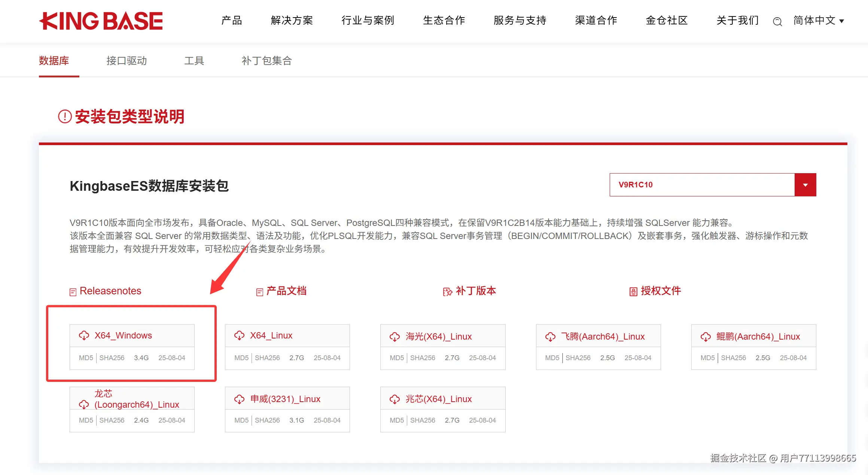868x475 pixels.
Task: Switch to the 补丁包集合 tab
Action: click(267, 61)
